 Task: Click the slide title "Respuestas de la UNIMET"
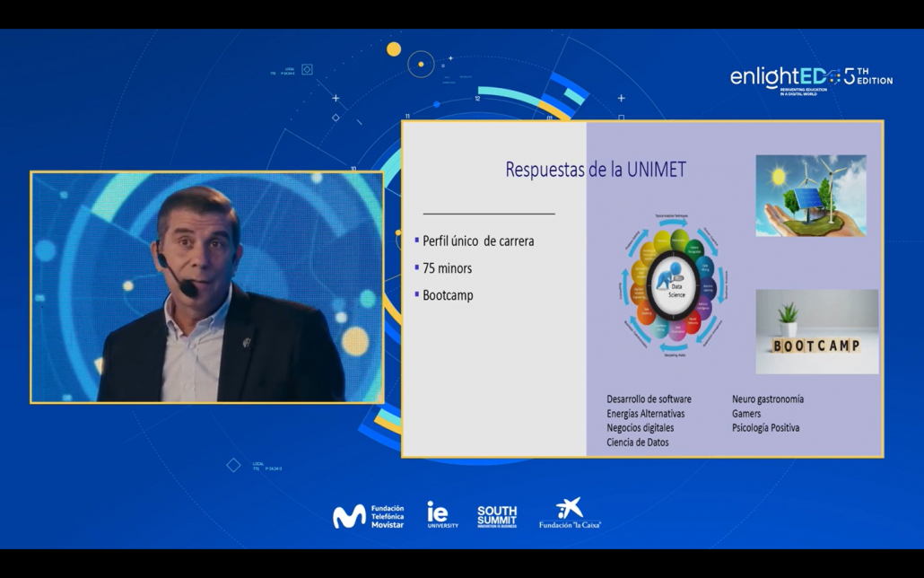pyautogui.click(x=596, y=170)
